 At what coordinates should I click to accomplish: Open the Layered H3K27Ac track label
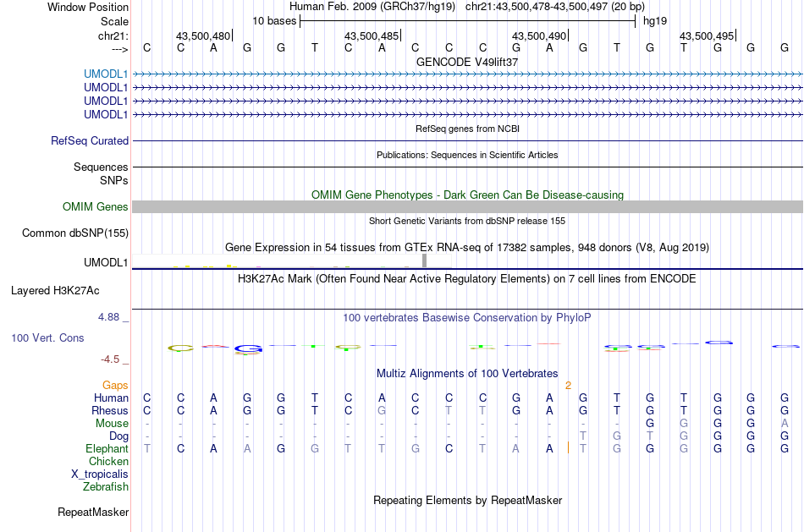(x=55, y=291)
